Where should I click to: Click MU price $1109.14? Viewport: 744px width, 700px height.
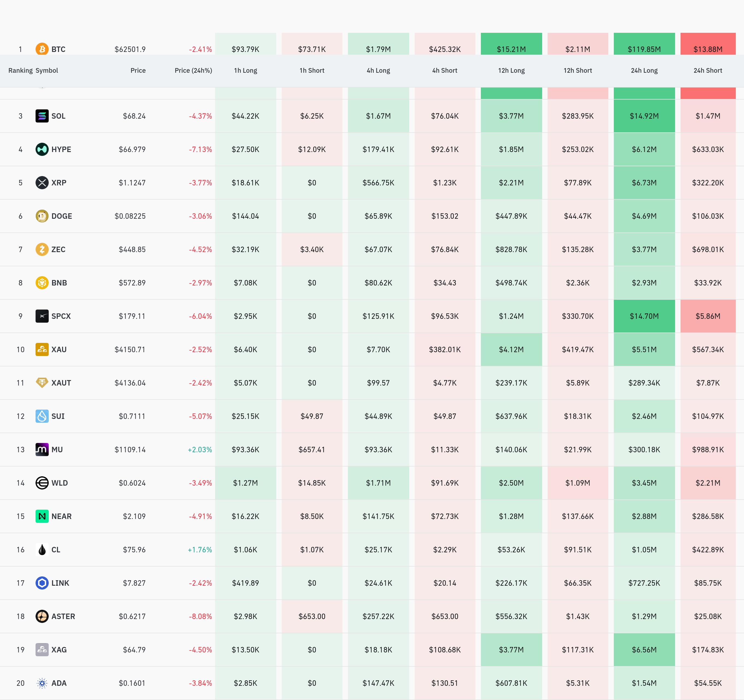130,449
